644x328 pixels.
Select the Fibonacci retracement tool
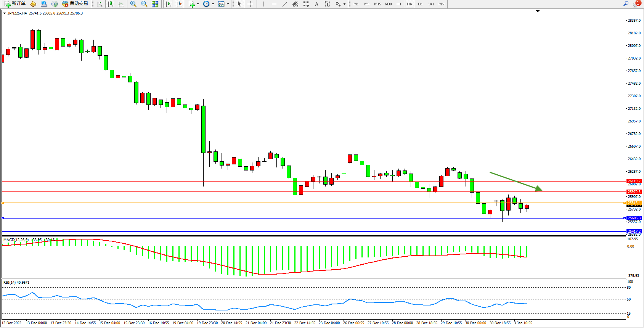pyautogui.click(x=306, y=4)
